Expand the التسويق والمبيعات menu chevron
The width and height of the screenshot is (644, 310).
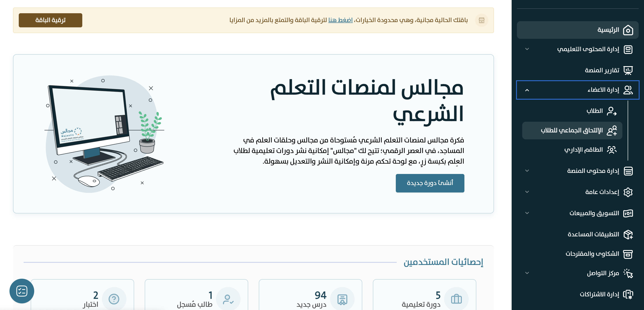coord(527,213)
